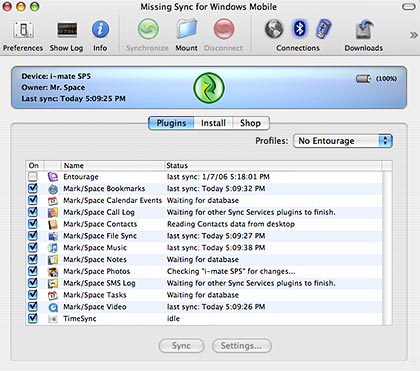Click the 'Device: i-mate SP5' label
The height and width of the screenshot is (371, 420).
(x=56, y=76)
